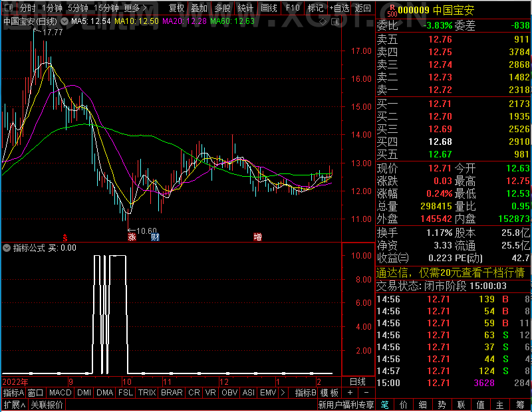Screen dimensions: 532x412
Task: Switch to the ASI indicator
Action: click(x=248, y=393)
